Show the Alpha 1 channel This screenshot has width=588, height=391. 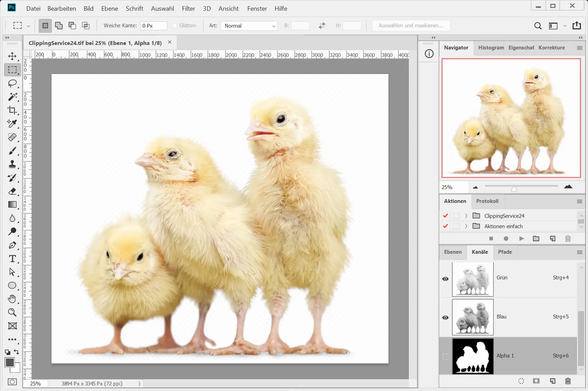click(445, 356)
